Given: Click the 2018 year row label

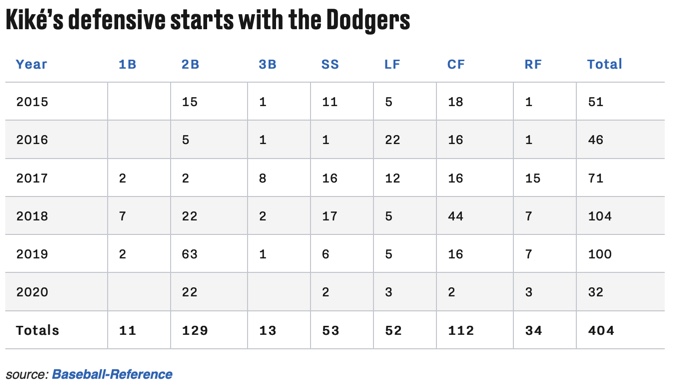Looking at the screenshot, I should point(32,216).
